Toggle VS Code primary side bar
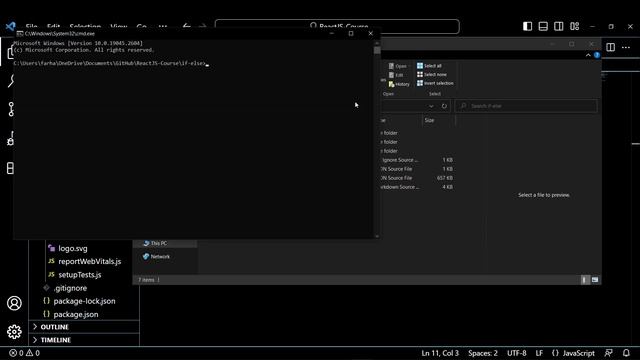Image resolution: width=640 pixels, height=360 pixels. coord(527,26)
